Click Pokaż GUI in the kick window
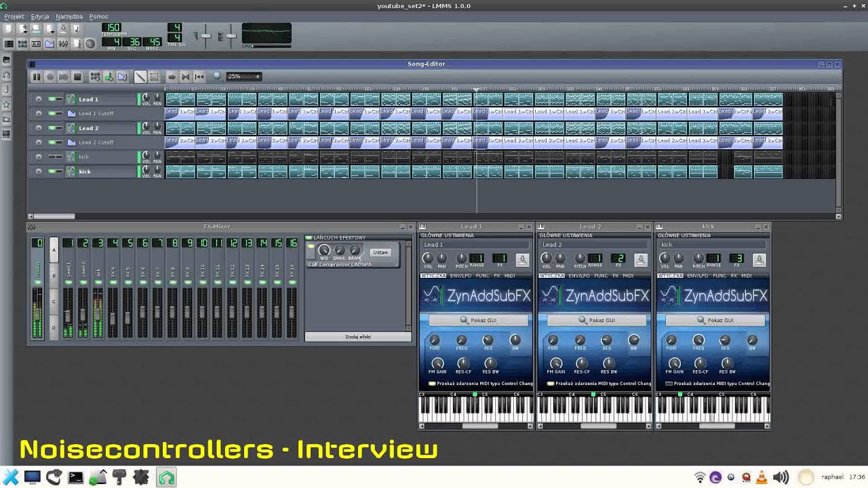This screenshot has height=488, width=868. pyautogui.click(x=715, y=321)
